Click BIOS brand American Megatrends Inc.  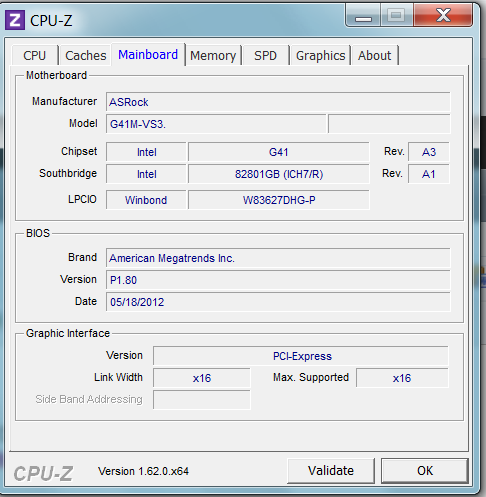278,258
